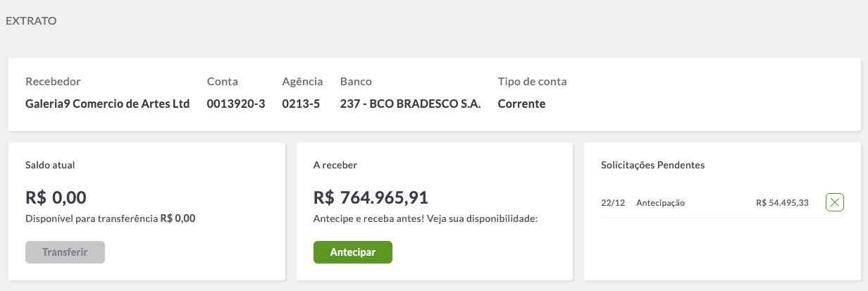This screenshot has height=291, width=868.
Task: Cancel the pending Antecipação request
Action: coord(834,203)
